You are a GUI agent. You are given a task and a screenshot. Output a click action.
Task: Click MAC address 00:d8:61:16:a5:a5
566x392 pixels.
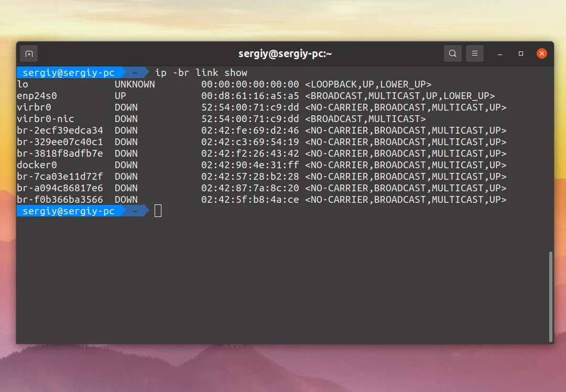click(x=250, y=96)
